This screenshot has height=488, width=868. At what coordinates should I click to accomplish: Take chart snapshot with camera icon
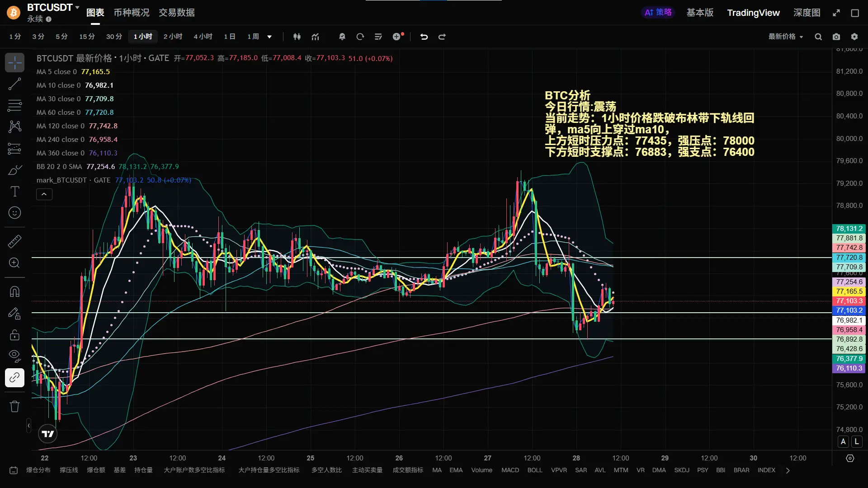(x=836, y=37)
